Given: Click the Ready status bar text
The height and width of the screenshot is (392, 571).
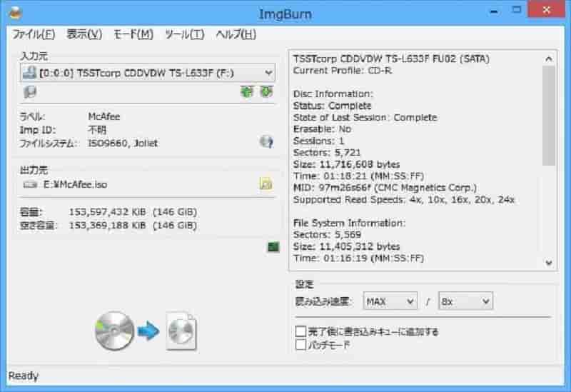Looking at the screenshot, I should pos(24,376).
